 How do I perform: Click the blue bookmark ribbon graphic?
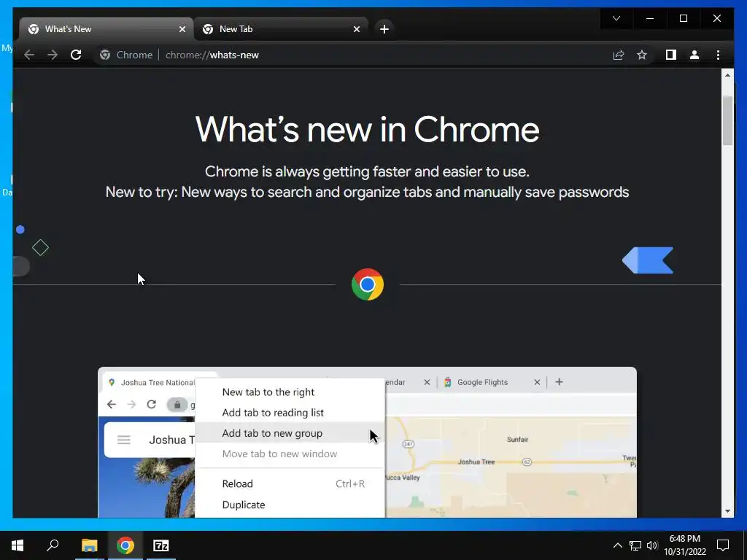tap(648, 260)
